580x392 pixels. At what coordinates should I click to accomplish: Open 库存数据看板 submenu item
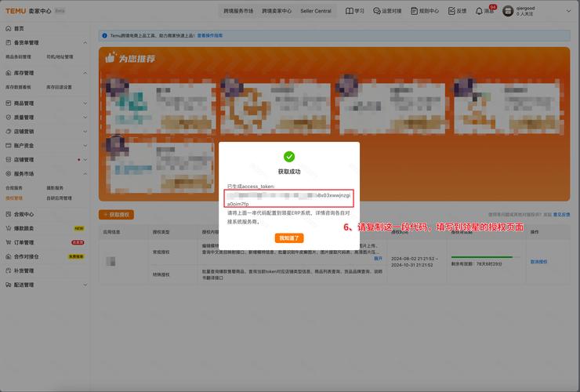click(x=18, y=87)
